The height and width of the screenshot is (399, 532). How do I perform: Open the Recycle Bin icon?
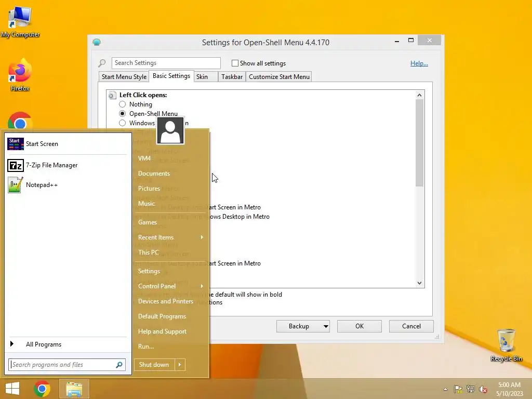coord(506,345)
